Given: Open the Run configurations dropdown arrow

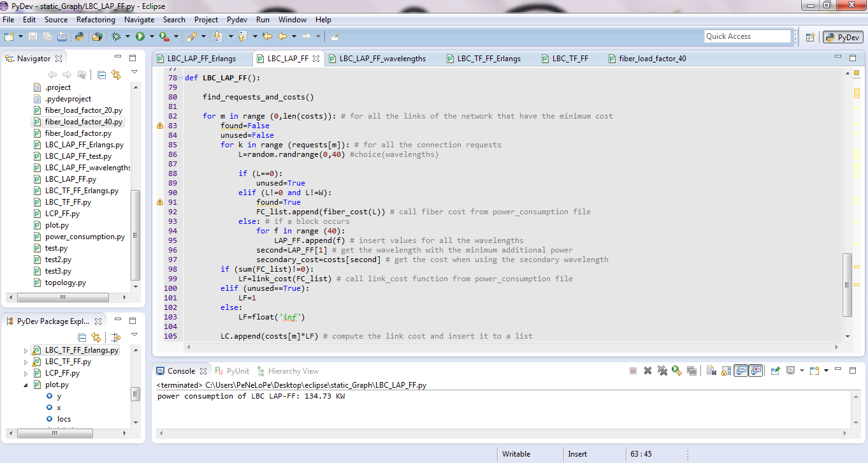Looking at the screenshot, I should click(152, 36).
